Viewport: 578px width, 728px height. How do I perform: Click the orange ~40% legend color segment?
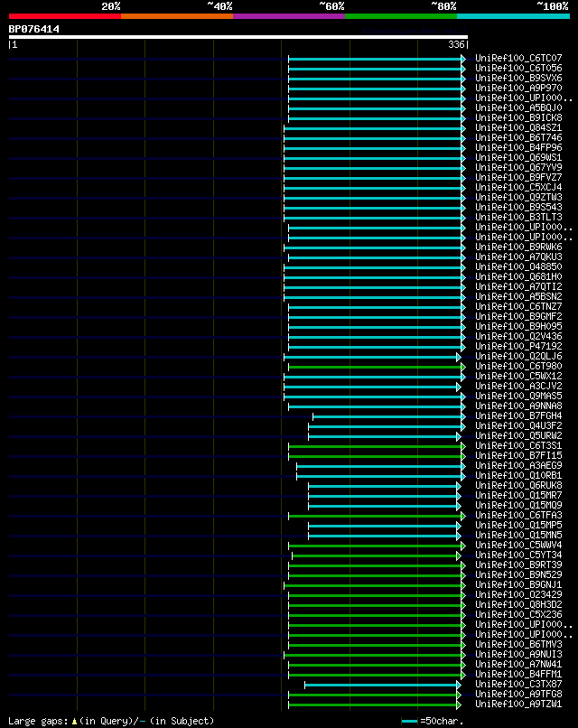pyautogui.click(x=177, y=16)
